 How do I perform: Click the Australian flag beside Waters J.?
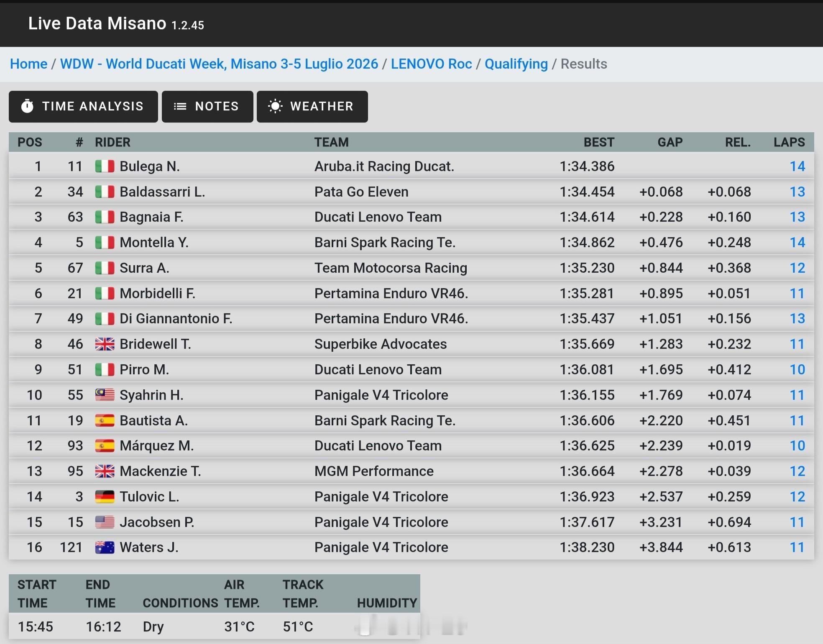[105, 547]
